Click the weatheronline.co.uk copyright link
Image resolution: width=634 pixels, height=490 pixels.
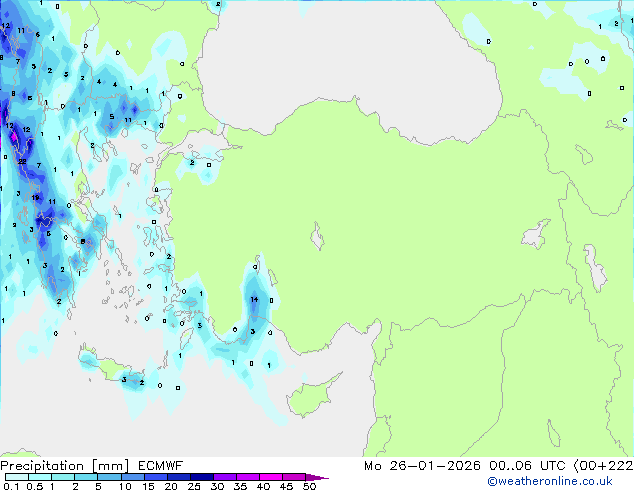(550, 481)
